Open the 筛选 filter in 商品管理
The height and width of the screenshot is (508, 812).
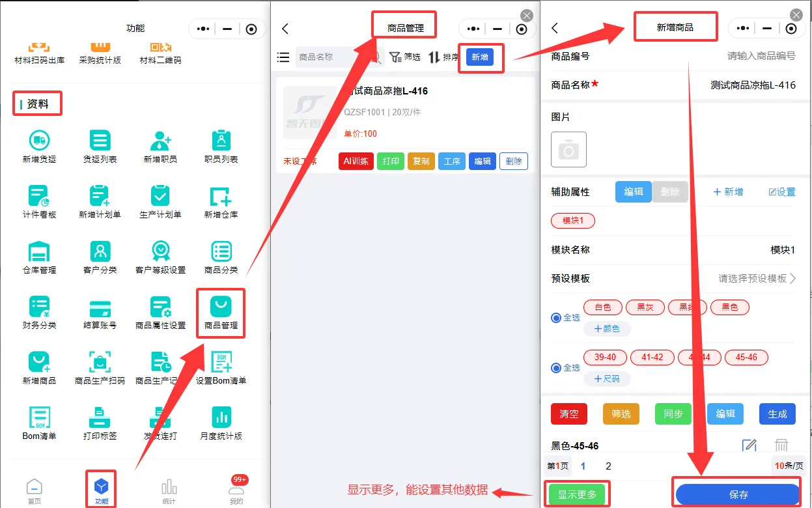pos(405,57)
